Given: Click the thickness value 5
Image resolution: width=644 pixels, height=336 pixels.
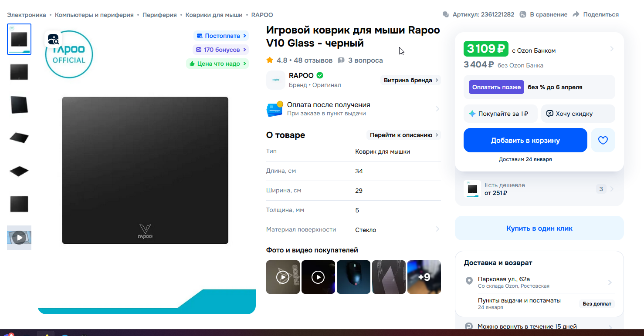Looking at the screenshot, I should pos(357,210).
